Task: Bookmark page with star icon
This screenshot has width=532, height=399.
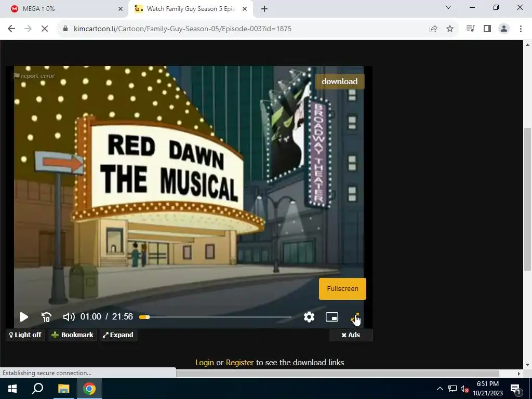Action: click(450, 29)
